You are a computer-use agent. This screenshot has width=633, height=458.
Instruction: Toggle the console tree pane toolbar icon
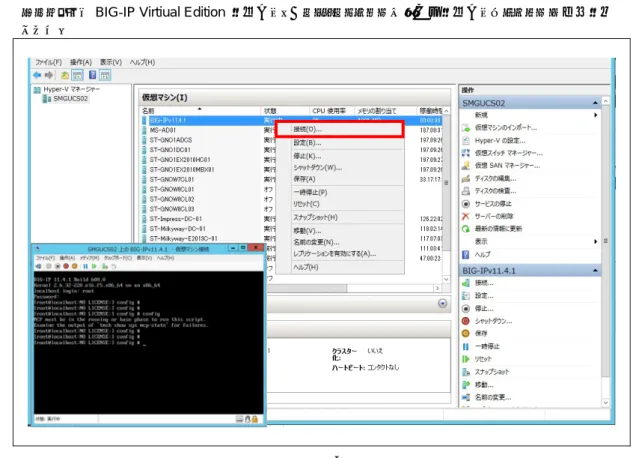[77, 75]
